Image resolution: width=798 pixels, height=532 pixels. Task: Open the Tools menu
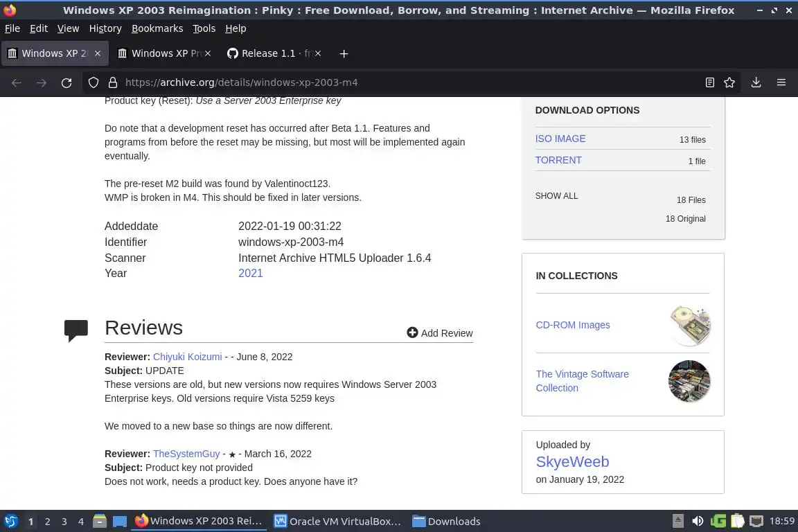pyautogui.click(x=204, y=28)
